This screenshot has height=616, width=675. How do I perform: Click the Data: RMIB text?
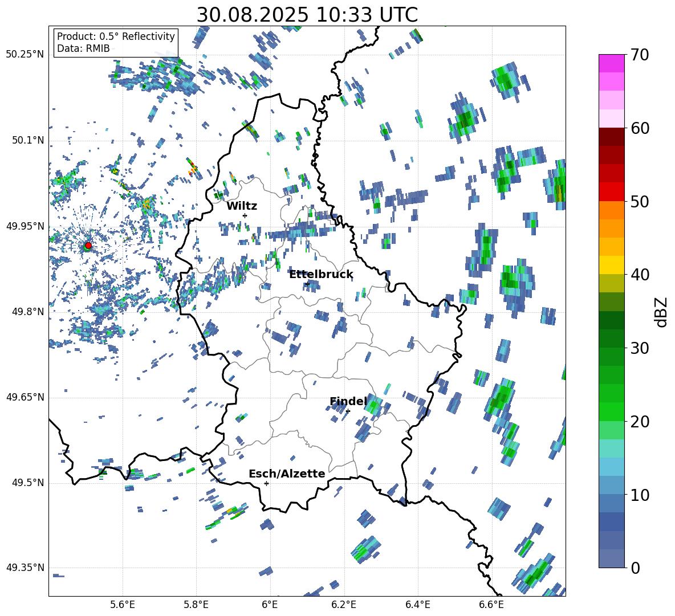point(83,48)
